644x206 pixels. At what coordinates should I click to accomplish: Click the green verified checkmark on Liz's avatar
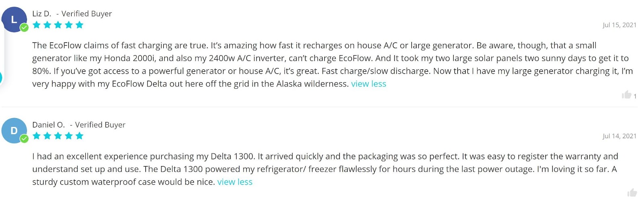[x=24, y=28]
